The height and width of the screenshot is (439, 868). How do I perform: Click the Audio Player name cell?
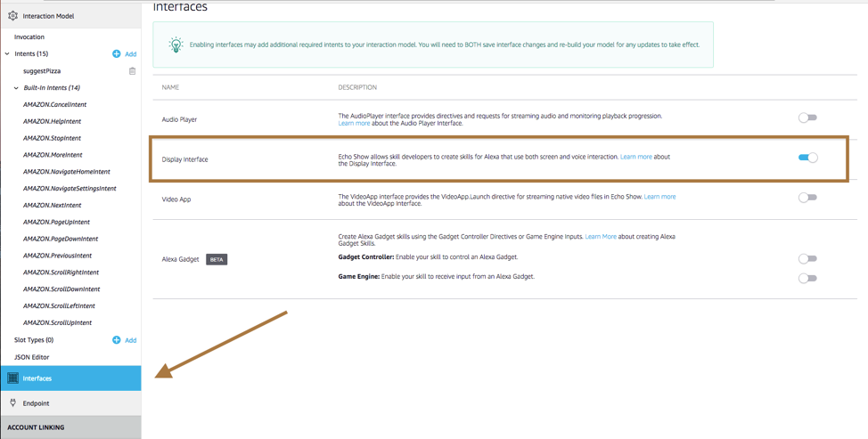point(179,119)
